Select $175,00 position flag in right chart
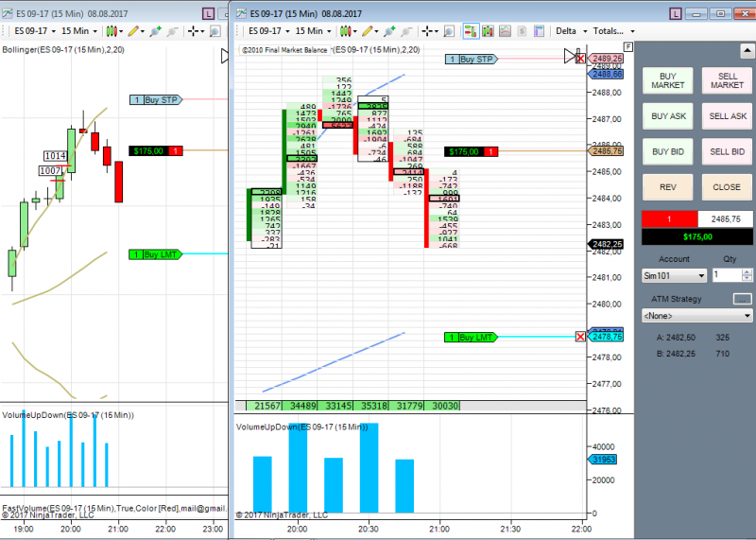Image resolution: width=756 pixels, height=540 pixels. tap(471, 151)
